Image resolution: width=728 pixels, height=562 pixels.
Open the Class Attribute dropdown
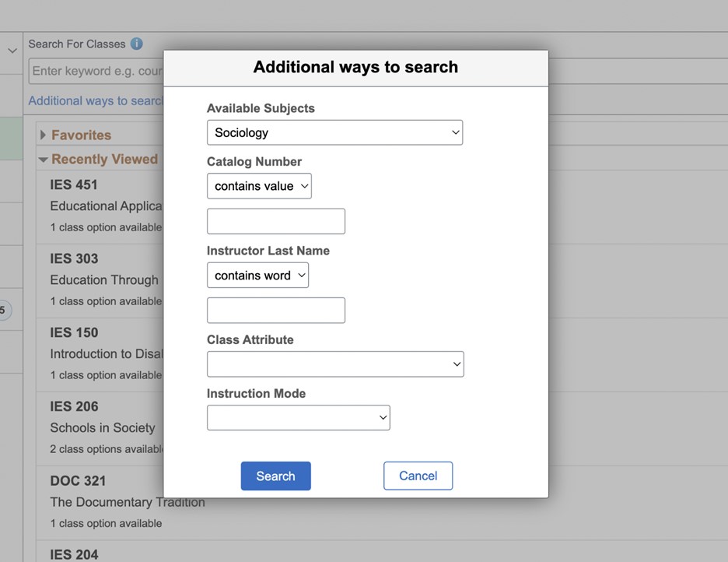click(335, 364)
